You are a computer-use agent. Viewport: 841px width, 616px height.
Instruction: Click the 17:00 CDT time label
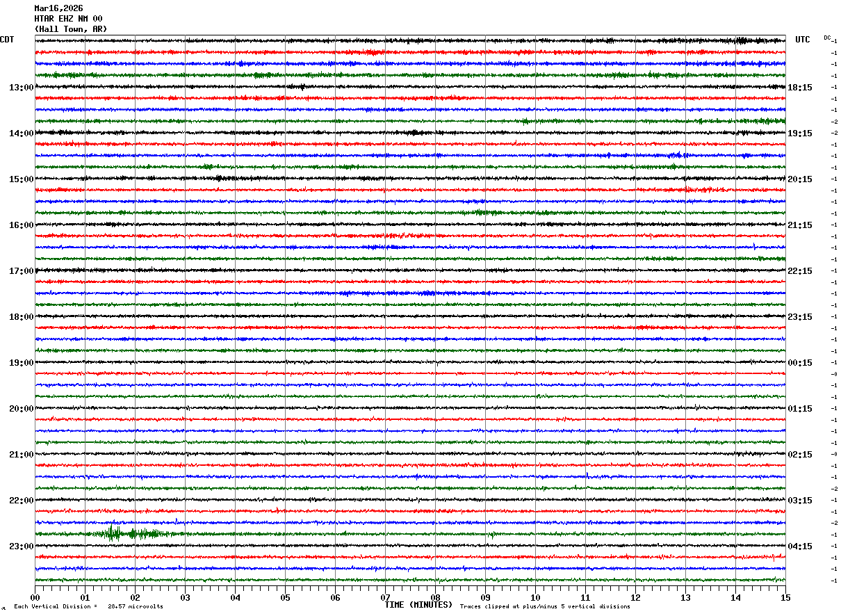point(22,271)
